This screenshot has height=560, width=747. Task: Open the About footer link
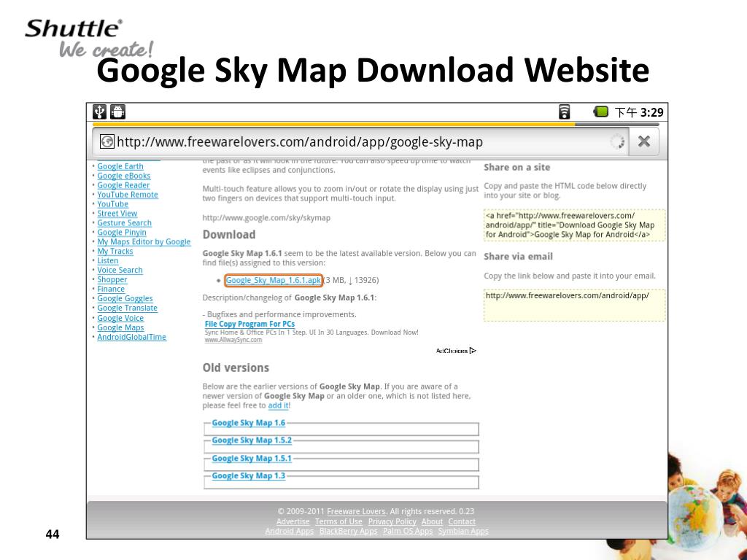pos(432,522)
